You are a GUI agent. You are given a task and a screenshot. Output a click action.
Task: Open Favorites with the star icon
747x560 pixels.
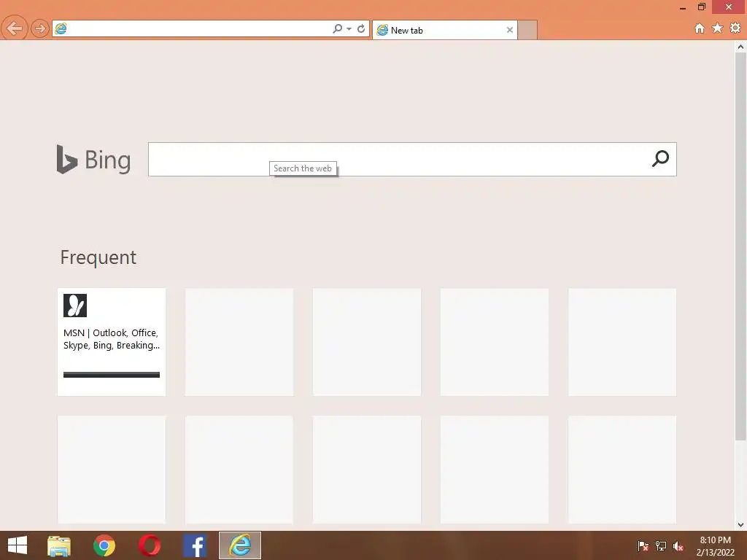coord(718,28)
